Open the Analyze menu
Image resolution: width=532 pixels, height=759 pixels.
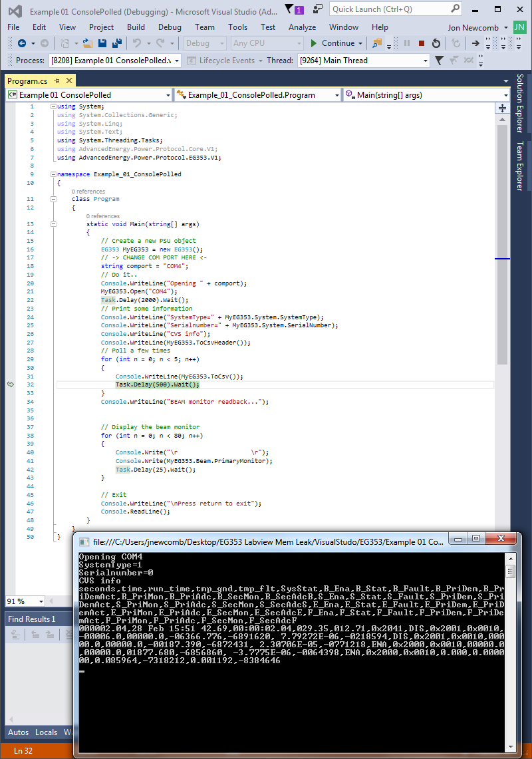click(x=302, y=27)
